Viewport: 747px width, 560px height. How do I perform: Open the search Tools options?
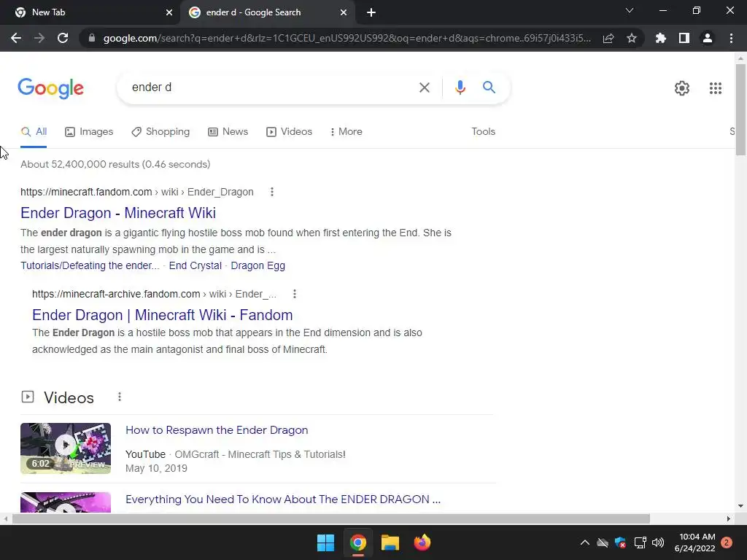[x=483, y=132]
